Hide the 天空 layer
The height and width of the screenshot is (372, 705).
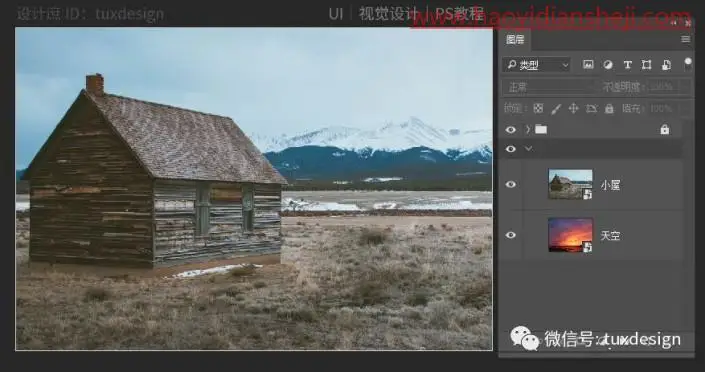tap(510, 235)
